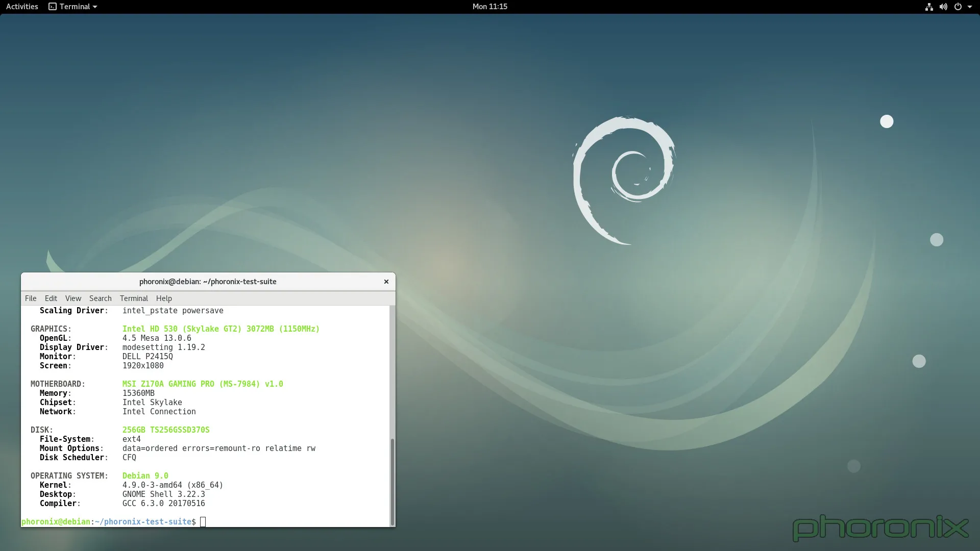Click the 15360MB memory value
The height and width of the screenshot is (551, 980).
[x=138, y=393]
